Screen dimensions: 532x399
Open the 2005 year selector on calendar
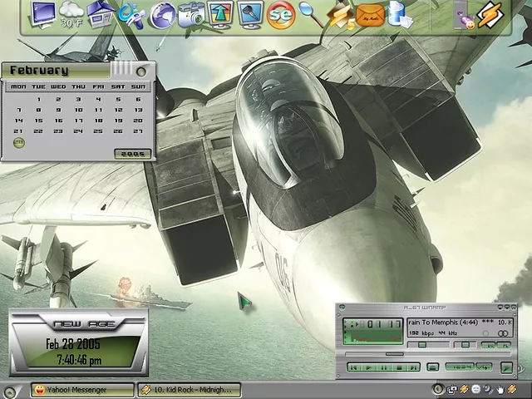point(132,154)
